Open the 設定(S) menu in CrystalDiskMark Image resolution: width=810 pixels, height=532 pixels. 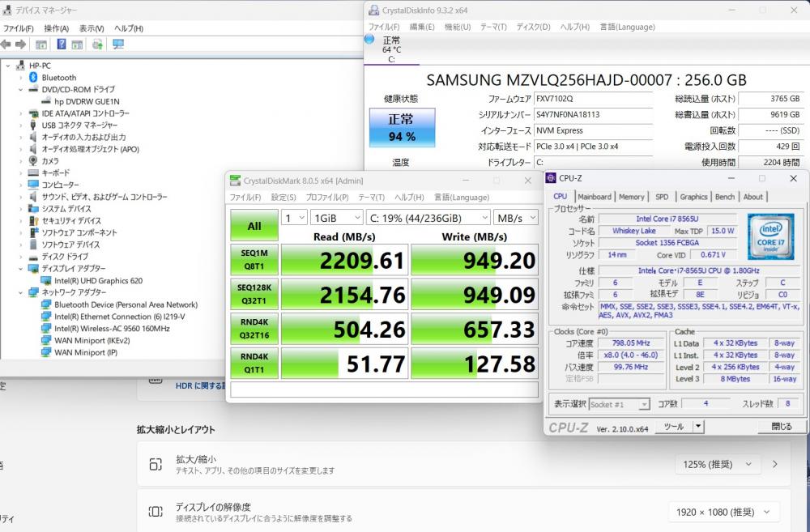283,198
